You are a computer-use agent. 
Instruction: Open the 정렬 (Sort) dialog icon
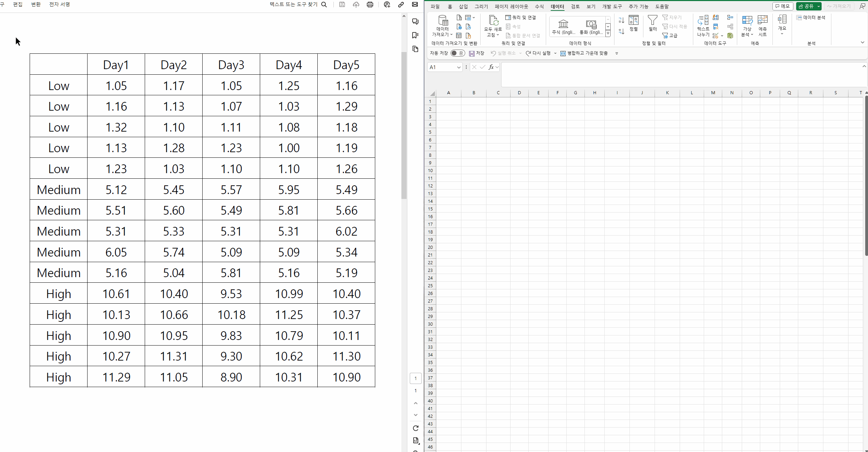633,21
